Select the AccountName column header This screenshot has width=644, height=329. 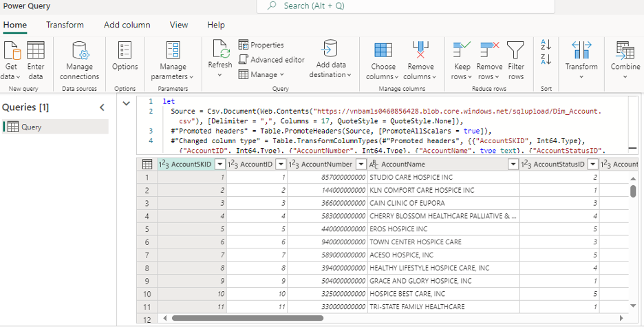click(444, 164)
